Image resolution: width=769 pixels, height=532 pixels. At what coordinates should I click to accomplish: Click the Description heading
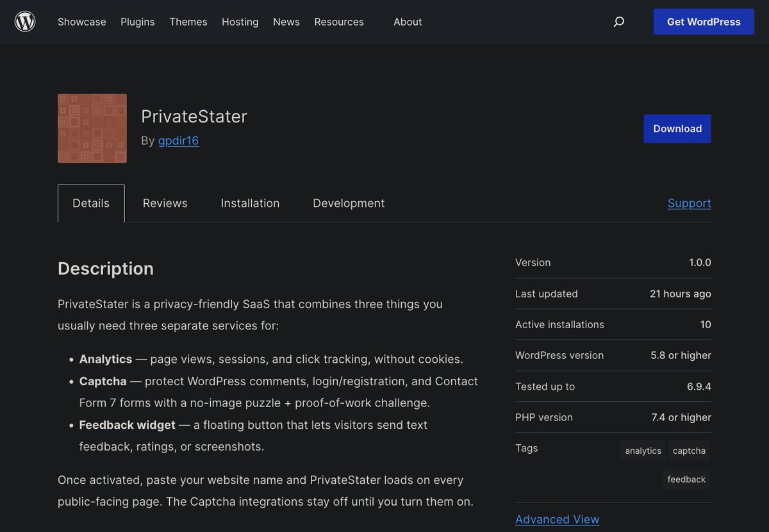pos(106,269)
